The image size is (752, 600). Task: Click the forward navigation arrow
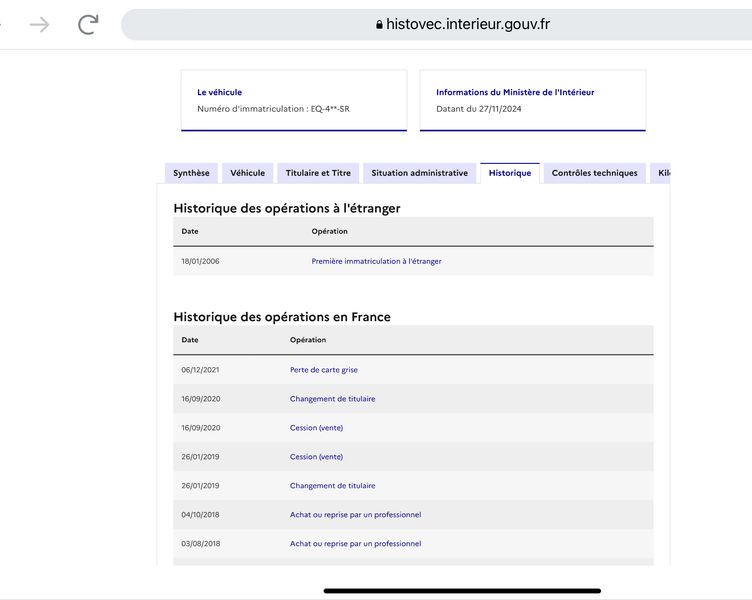pos(39,24)
